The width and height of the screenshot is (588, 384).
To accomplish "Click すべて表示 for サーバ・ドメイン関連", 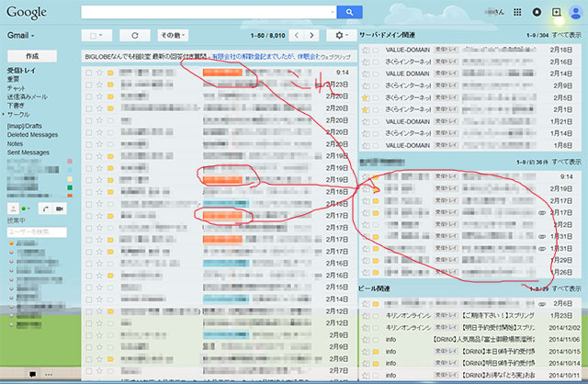I will click(566, 35).
